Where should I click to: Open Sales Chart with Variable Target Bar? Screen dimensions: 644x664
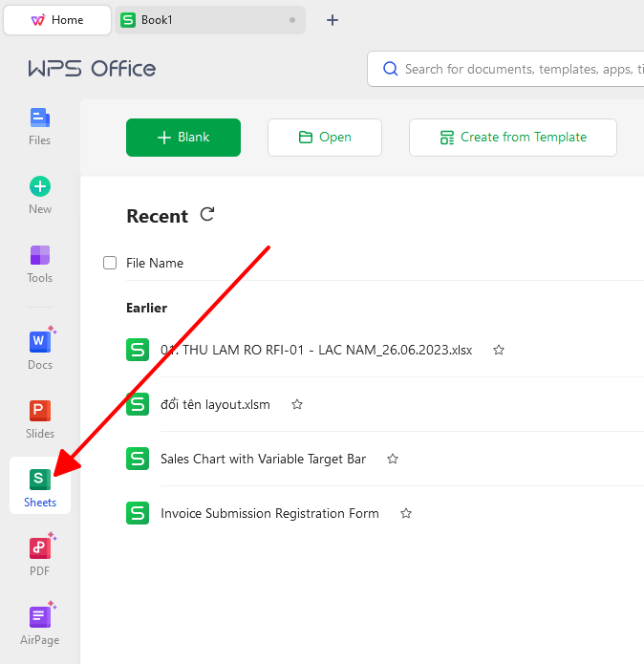(x=263, y=459)
